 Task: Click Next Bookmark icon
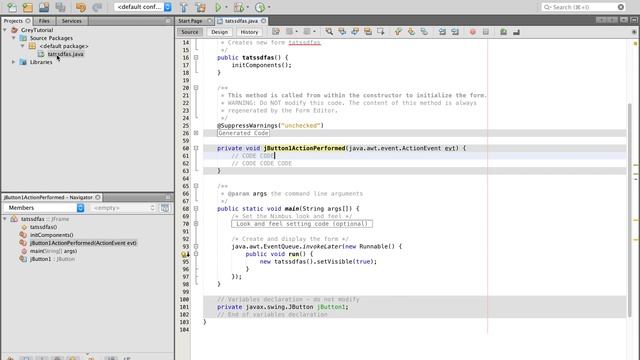[x=411, y=32]
